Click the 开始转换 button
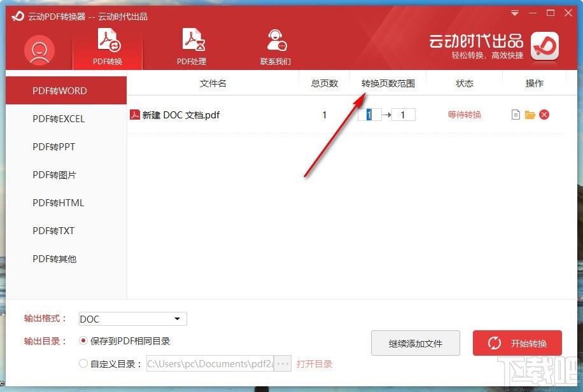This screenshot has height=392, width=583. 517,343
